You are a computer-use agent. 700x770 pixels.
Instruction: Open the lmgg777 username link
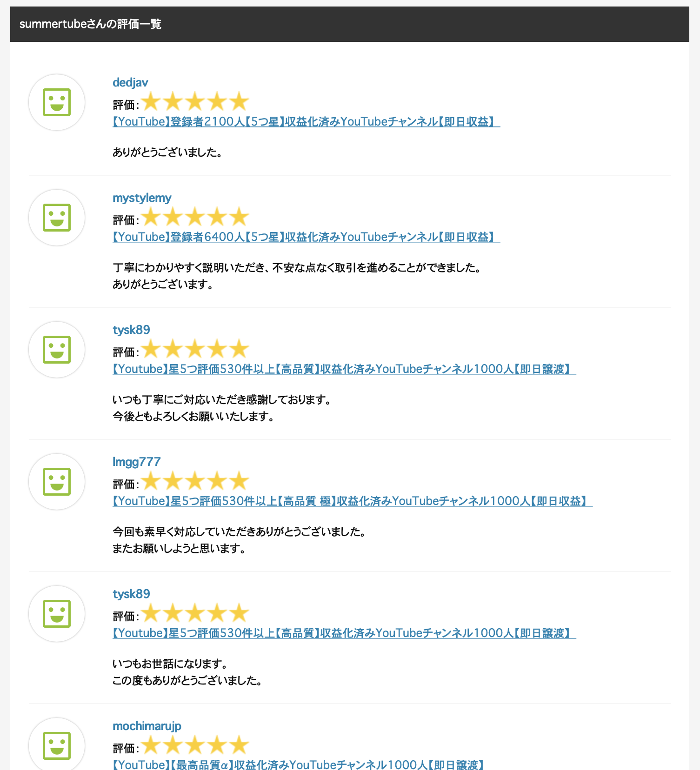pyautogui.click(x=136, y=462)
